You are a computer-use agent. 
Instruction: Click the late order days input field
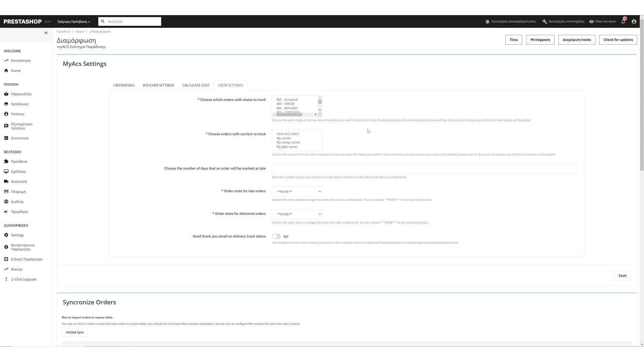coord(424,169)
